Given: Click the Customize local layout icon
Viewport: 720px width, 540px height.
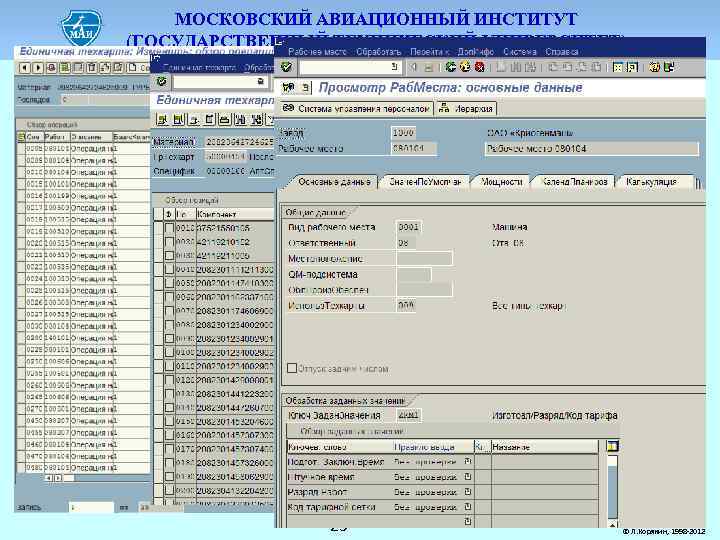Looking at the screenshot, I should point(669,68).
